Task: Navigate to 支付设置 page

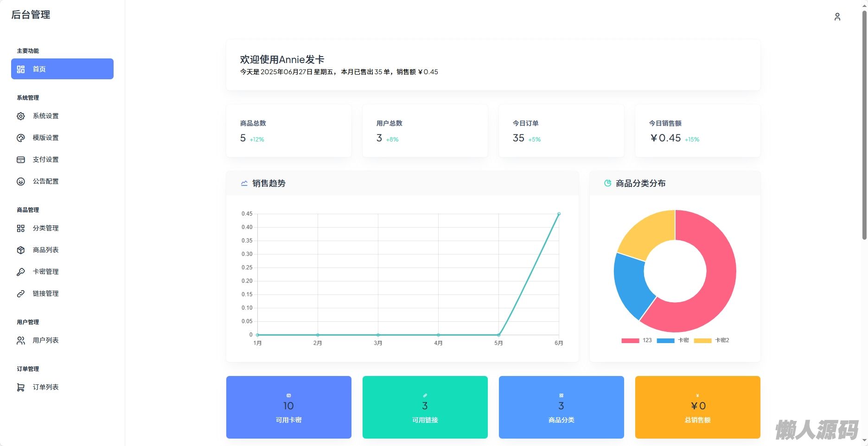Action: click(62, 159)
